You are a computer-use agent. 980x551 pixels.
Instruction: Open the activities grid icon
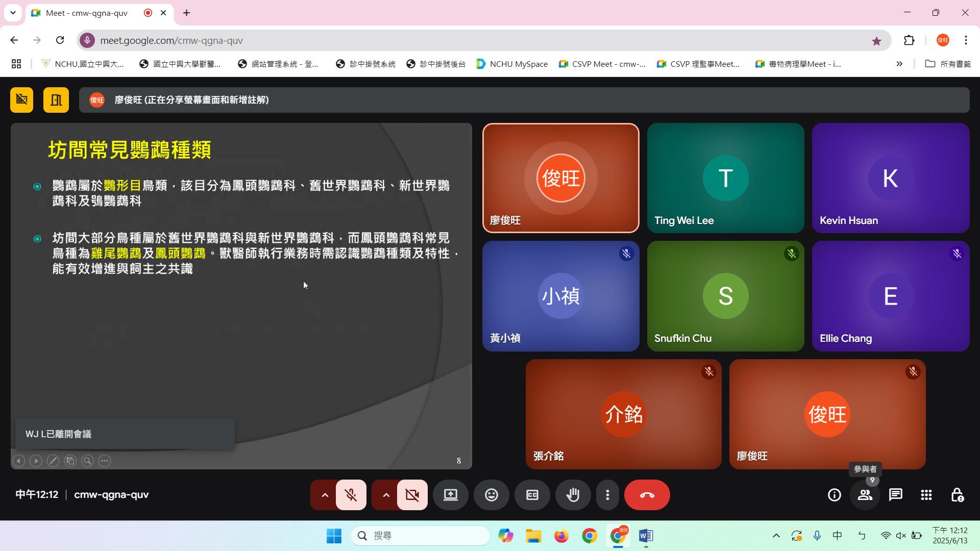[x=926, y=495]
